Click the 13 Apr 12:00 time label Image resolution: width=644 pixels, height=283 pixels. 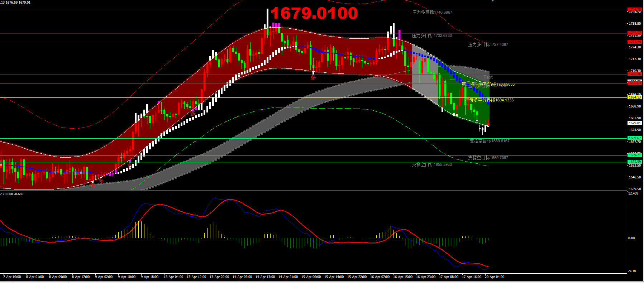(x=196, y=277)
